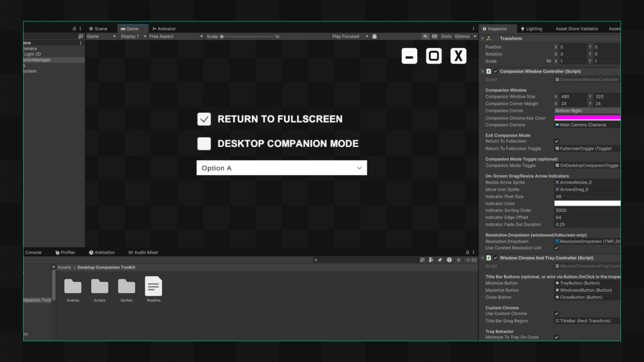Click the Transform component icon
The height and width of the screenshot is (362, 644).
coord(489,39)
